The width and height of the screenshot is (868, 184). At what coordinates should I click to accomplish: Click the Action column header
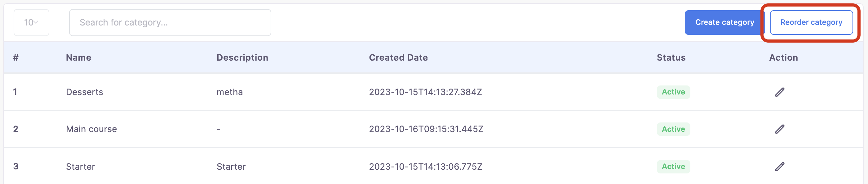783,58
